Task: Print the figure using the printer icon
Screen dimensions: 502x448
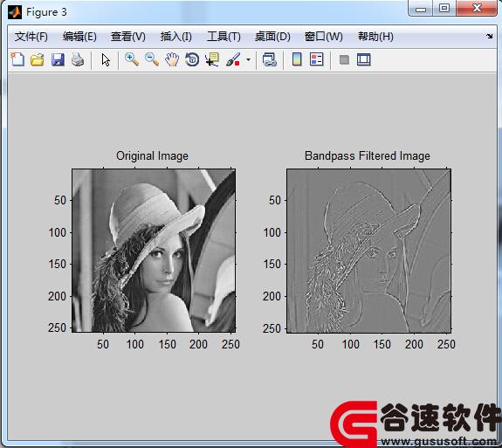Action: [78, 59]
